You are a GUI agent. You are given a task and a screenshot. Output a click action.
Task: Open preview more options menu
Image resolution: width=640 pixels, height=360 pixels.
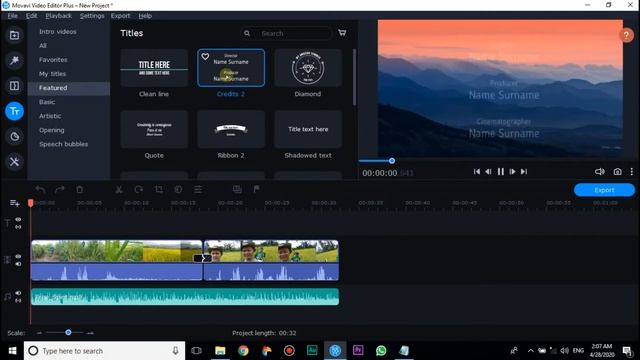click(x=631, y=172)
